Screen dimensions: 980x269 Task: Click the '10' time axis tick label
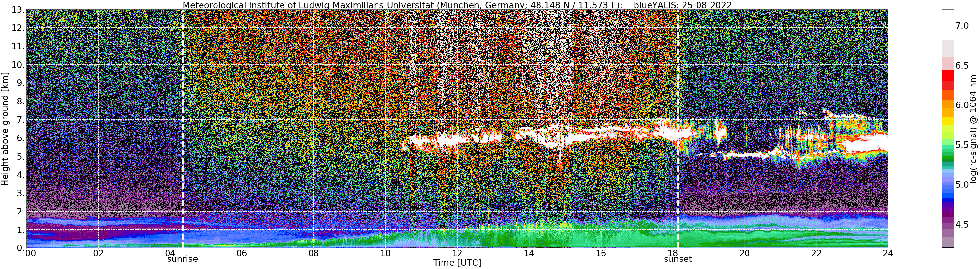pos(385,253)
